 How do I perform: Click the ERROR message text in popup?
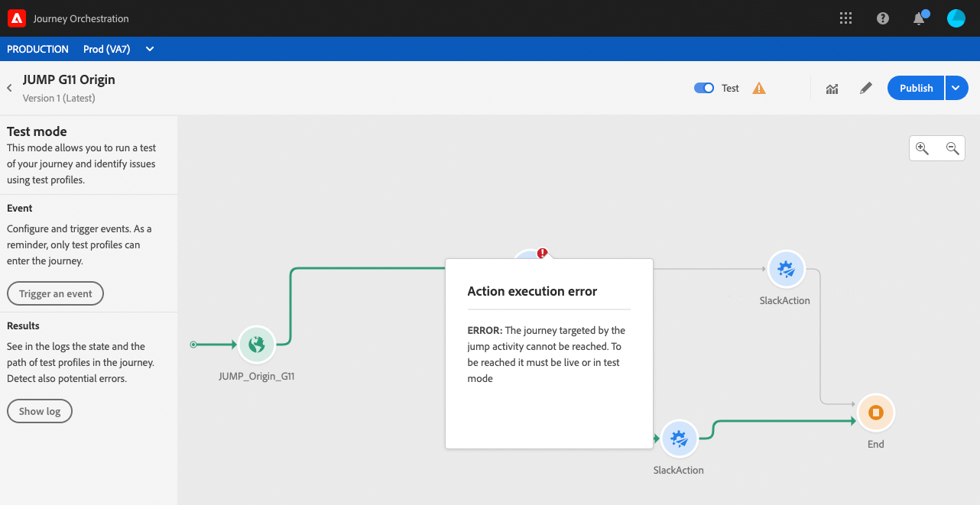tap(547, 354)
